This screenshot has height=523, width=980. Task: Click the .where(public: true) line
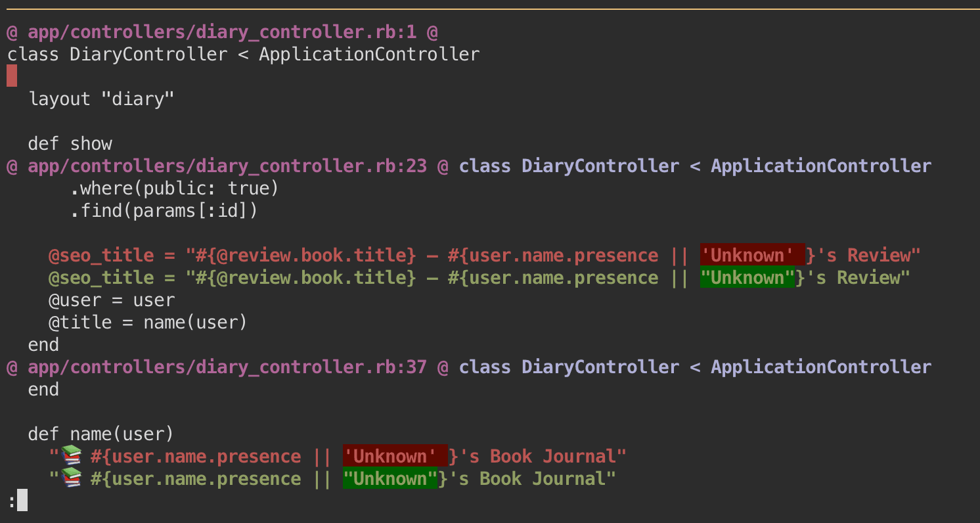pyautogui.click(x=175, y=189)
